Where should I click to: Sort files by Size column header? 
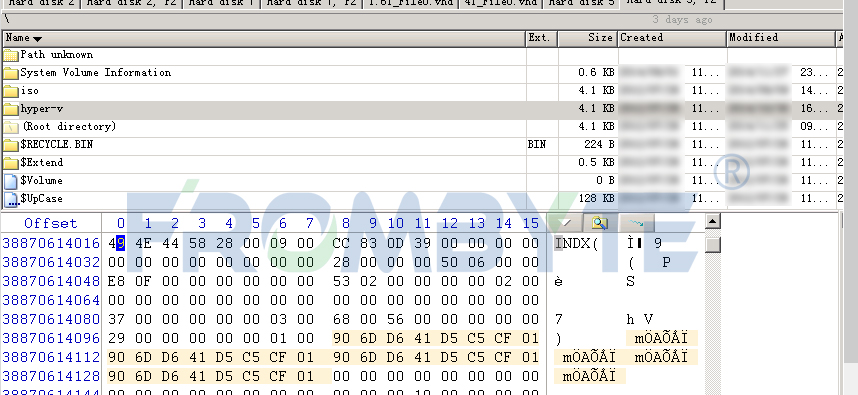click(588, 38)
